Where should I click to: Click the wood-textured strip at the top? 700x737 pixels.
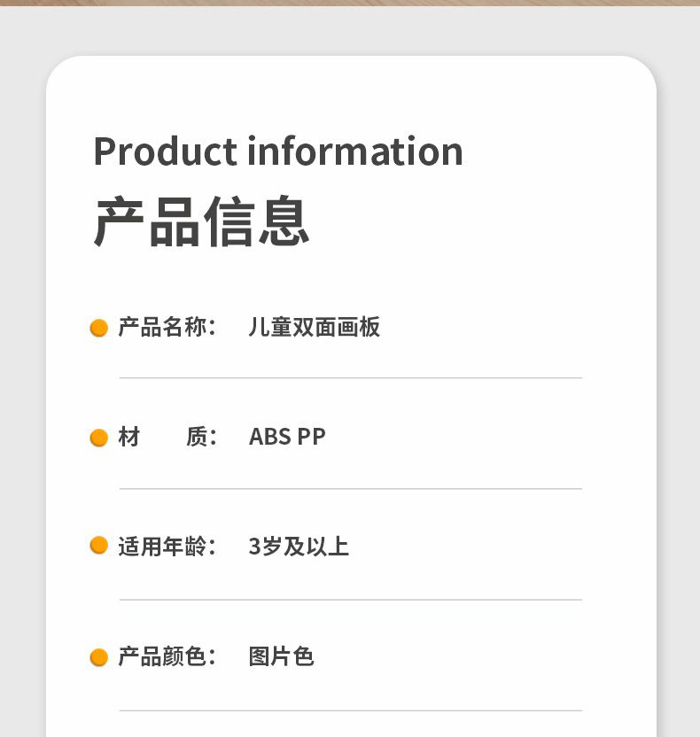click(350, 3)
